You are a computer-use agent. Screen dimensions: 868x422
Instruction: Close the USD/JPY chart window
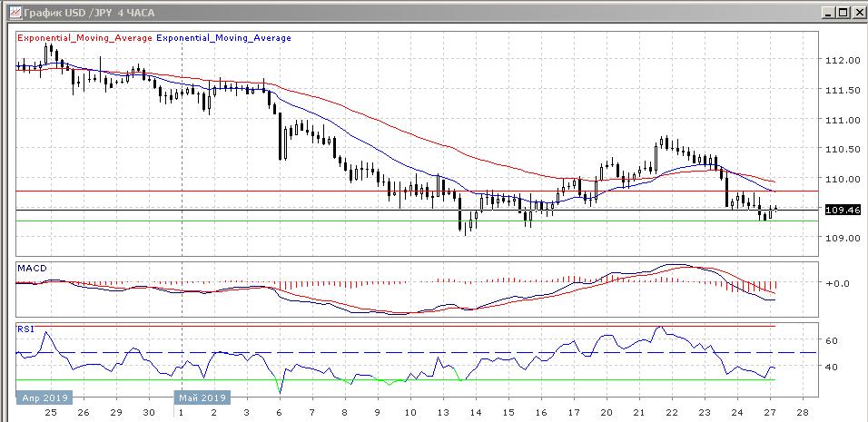(x=856, y=12)
